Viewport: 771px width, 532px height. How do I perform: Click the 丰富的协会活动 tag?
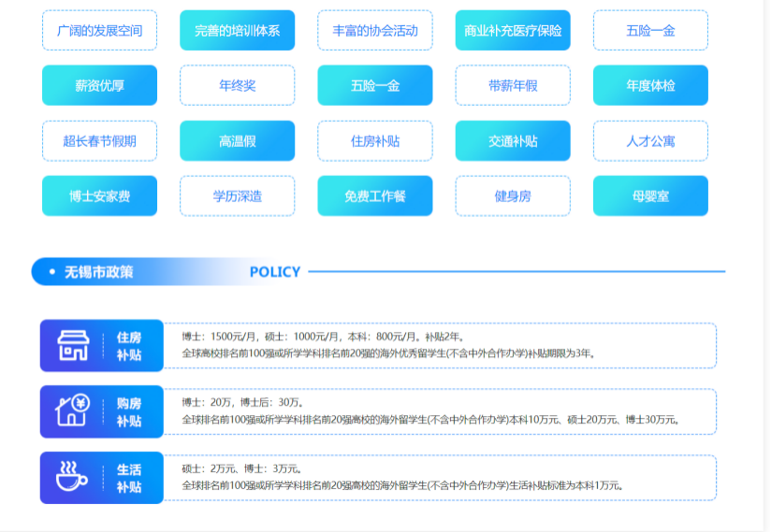click(x=375, y=31)
